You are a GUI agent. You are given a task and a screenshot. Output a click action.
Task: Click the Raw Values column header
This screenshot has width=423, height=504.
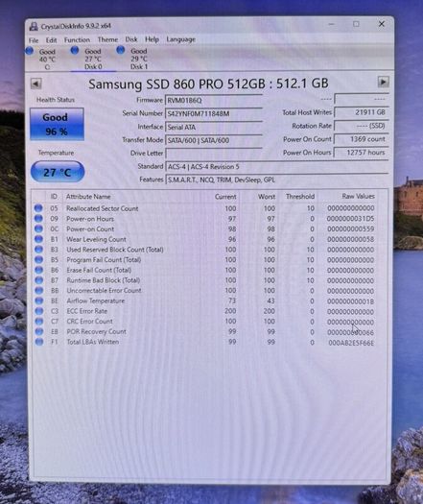(x=358, y=196)
